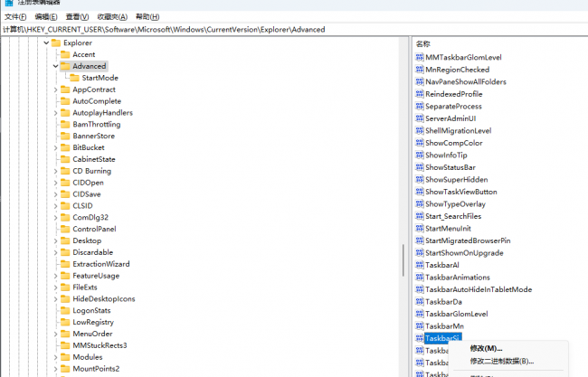Open the 收藏夹(A) menu
Screen dimensions: 588x377
(x=112, y=17)
